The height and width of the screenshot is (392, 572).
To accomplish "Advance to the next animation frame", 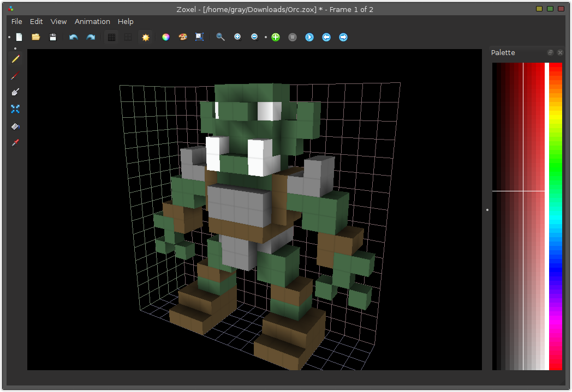I will pos(343,37).
